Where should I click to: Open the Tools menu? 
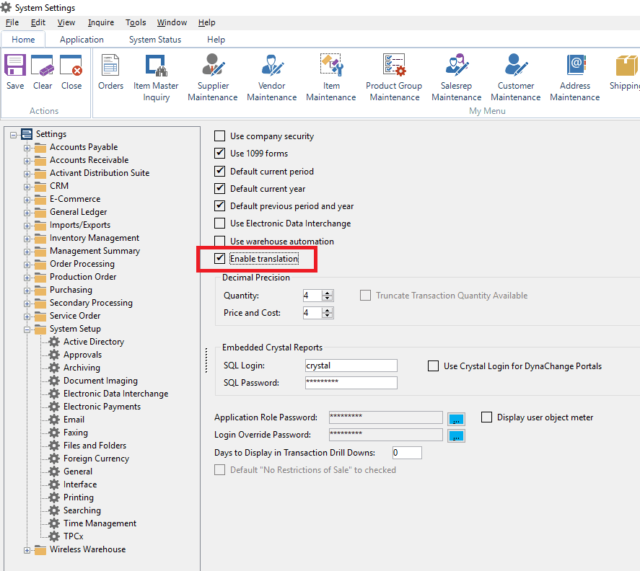point(136,22)
